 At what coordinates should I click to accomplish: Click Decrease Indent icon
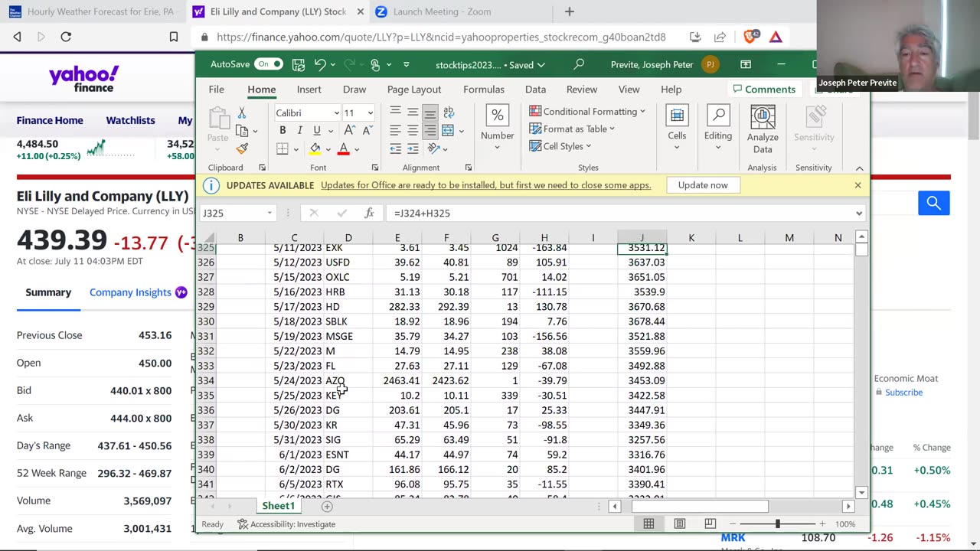coord(395,148)
